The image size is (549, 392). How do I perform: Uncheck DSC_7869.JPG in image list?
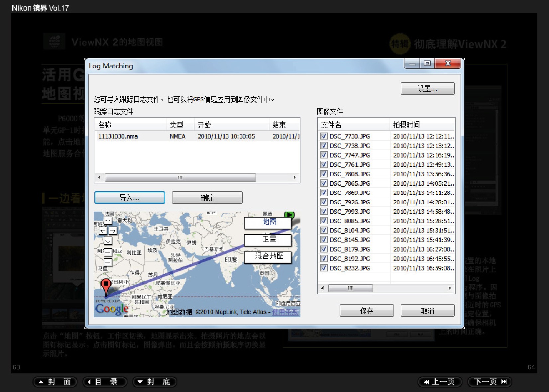click(x=324, y=193)
